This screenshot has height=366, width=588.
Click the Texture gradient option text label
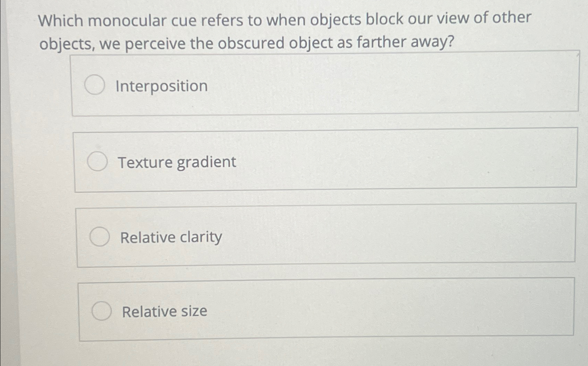[177, 161]
